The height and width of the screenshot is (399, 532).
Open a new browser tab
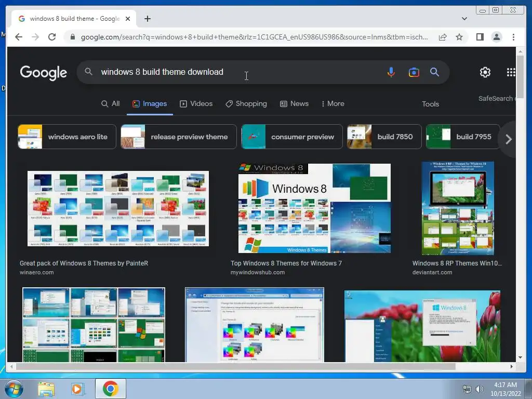tap(147, 19)
